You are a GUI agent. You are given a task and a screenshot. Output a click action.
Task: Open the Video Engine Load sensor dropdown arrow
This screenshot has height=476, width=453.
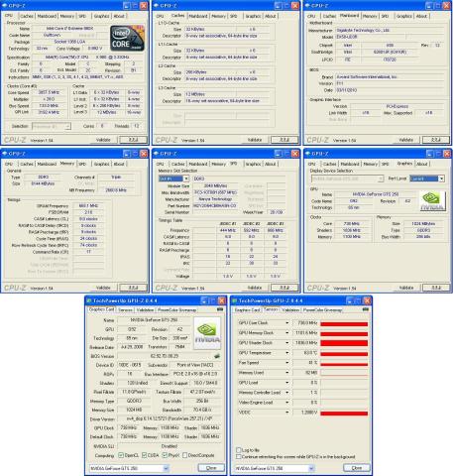[286, 403]
